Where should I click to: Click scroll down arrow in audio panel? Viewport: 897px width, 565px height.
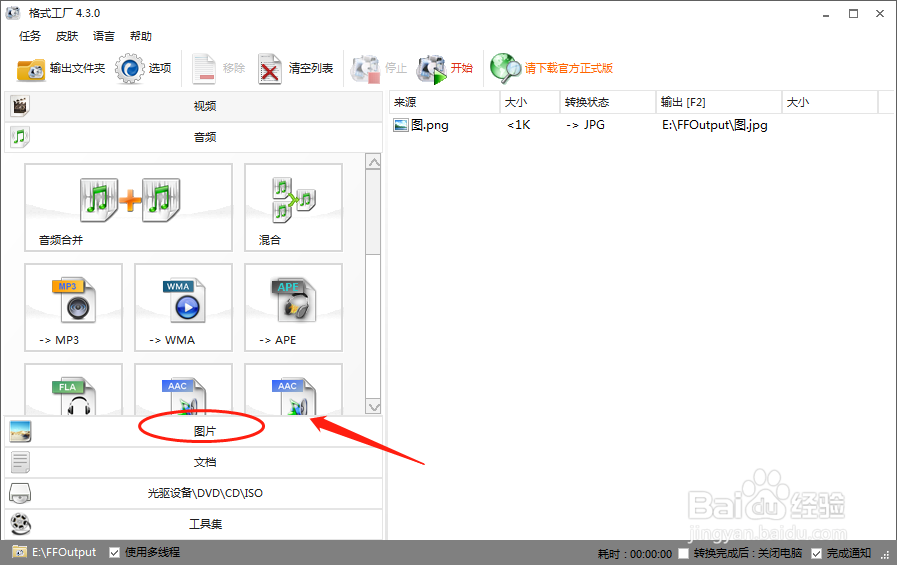pos(374,407)
